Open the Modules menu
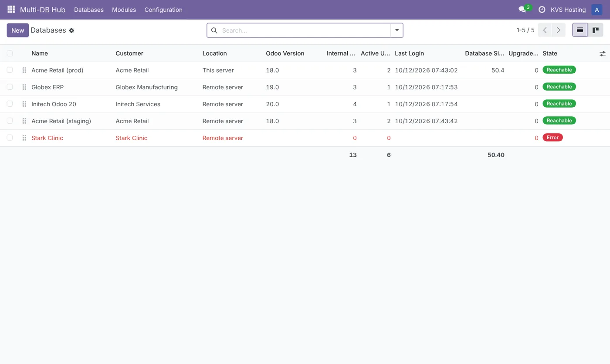Viewport: 610px width, 364px height. (x=124, y=10)
